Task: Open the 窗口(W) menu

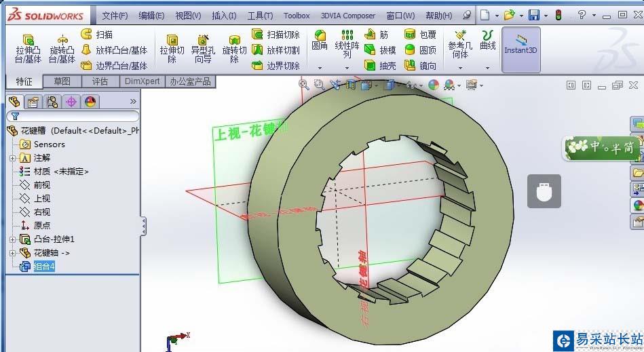Action: coord(400,16)
